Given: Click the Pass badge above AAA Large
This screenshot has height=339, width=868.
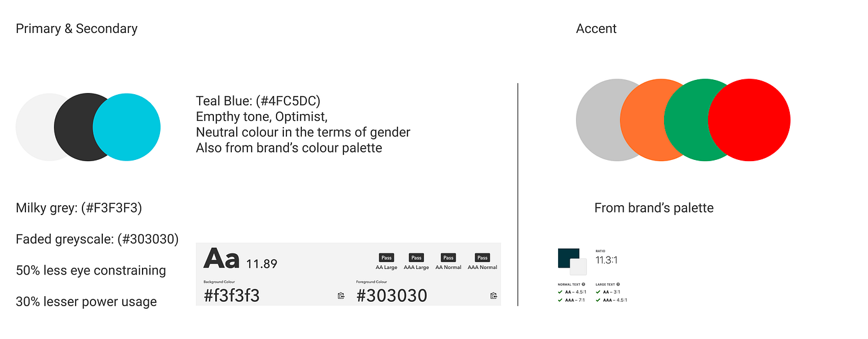Looking at the screenshot, I should point(416,258).
